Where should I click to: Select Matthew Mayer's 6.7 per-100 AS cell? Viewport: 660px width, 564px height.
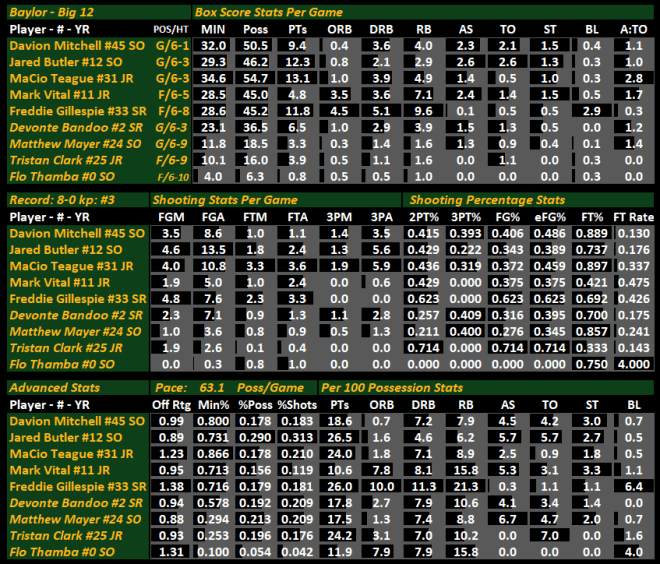coord(508,519)
